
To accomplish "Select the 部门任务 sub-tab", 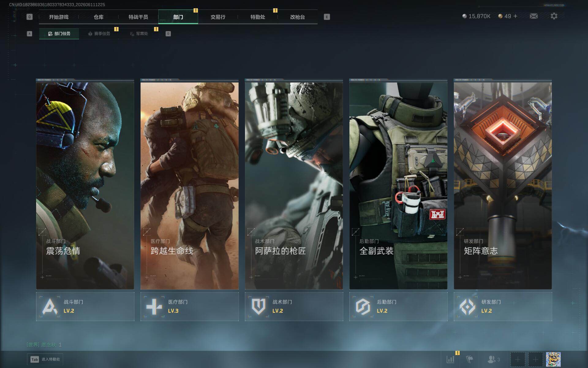I will (59, 34).
